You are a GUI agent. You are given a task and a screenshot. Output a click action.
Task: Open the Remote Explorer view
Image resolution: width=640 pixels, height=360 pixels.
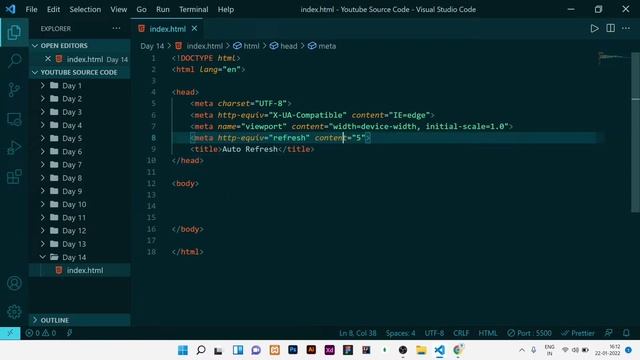pyautogui.click(x=14, y=119)
